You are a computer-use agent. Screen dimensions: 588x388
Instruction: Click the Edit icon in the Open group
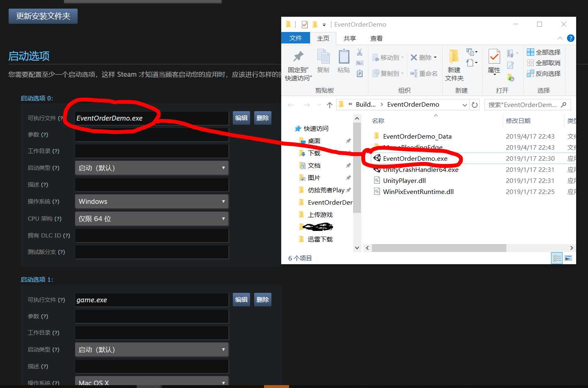(x=510, y=65)
